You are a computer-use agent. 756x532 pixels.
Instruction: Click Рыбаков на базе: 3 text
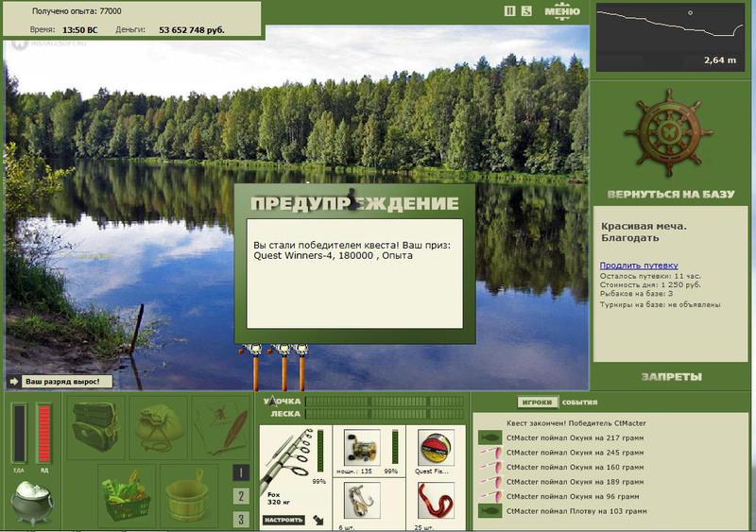pyautogui.click(x=636, y=293)
